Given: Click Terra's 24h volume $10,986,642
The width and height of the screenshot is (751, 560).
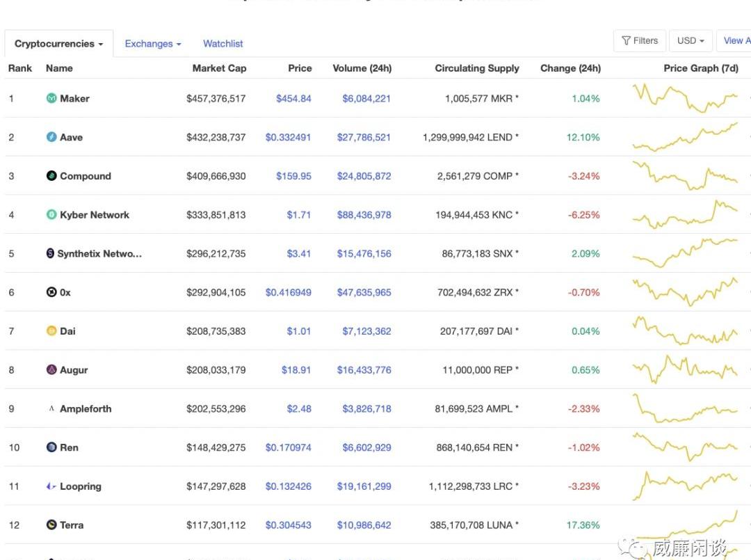Looking at the screenshot, I should 364,525.
